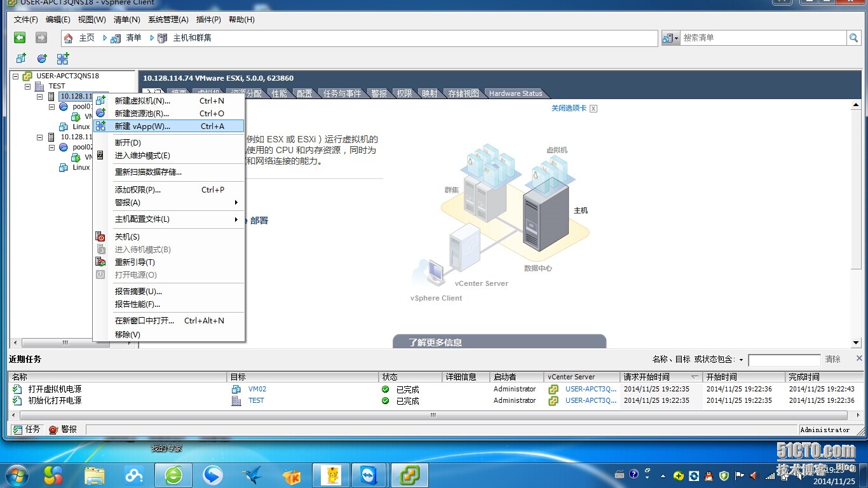
Task: Click the magnifier search button
Action: [854, 38]
